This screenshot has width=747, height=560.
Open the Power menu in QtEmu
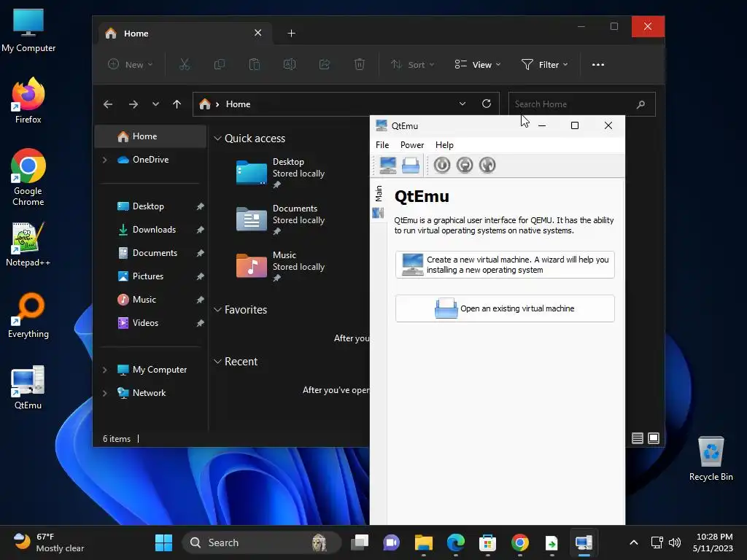click(412, 145)
